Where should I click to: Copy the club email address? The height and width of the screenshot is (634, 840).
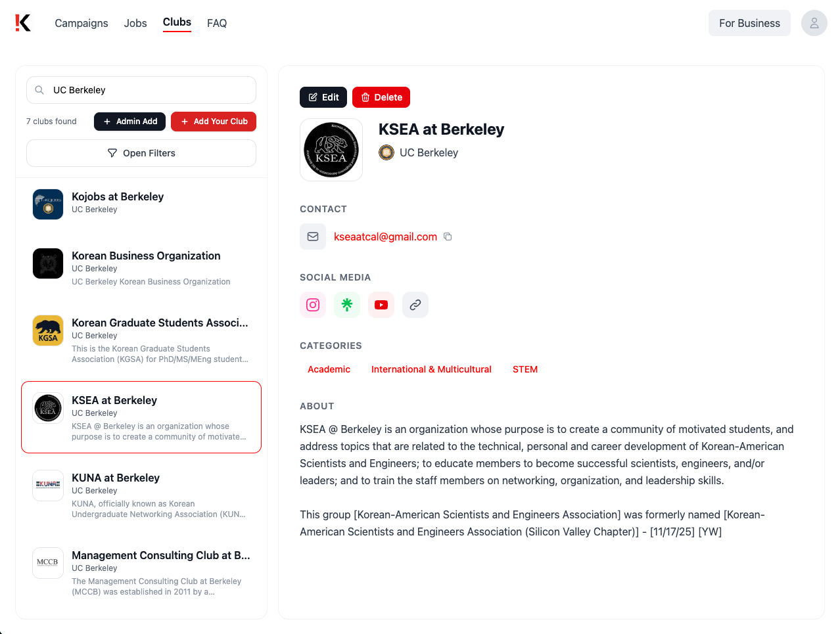pos(448,237)
